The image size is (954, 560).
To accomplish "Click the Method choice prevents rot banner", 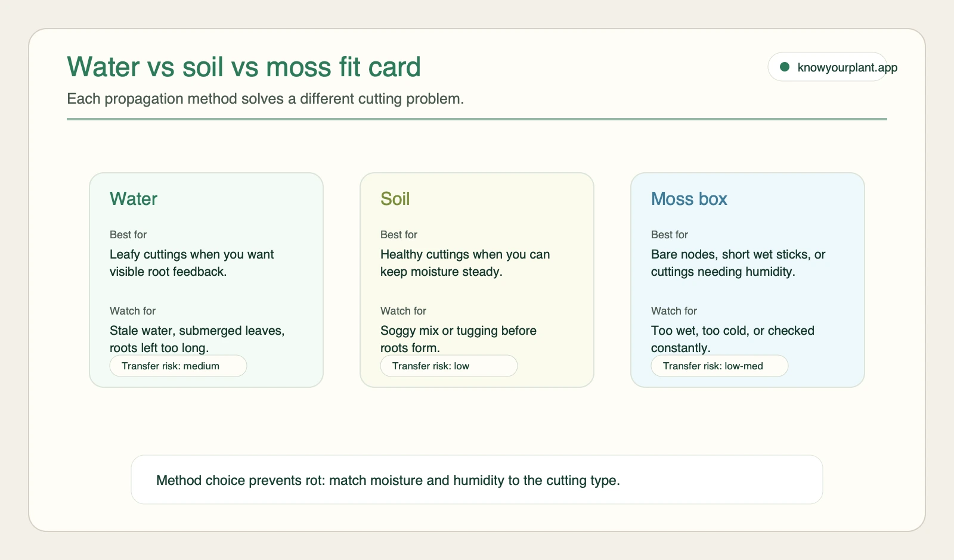I will coord(477,480).
